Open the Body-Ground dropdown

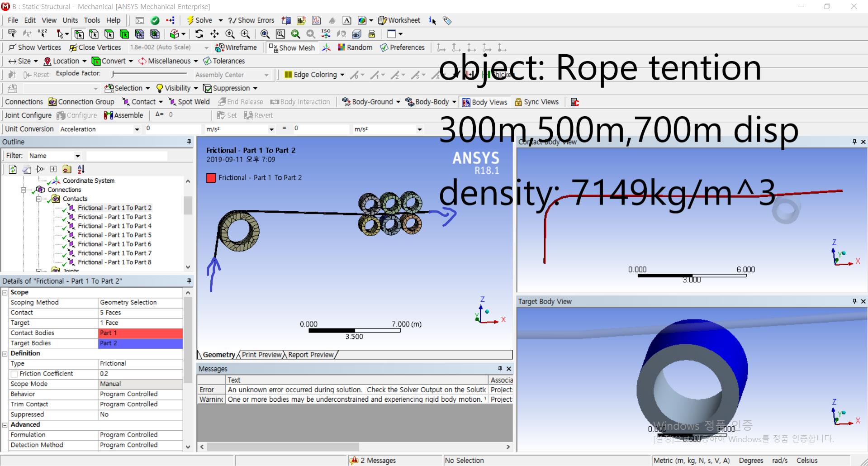pyautogui.click(x=398, y=102)
